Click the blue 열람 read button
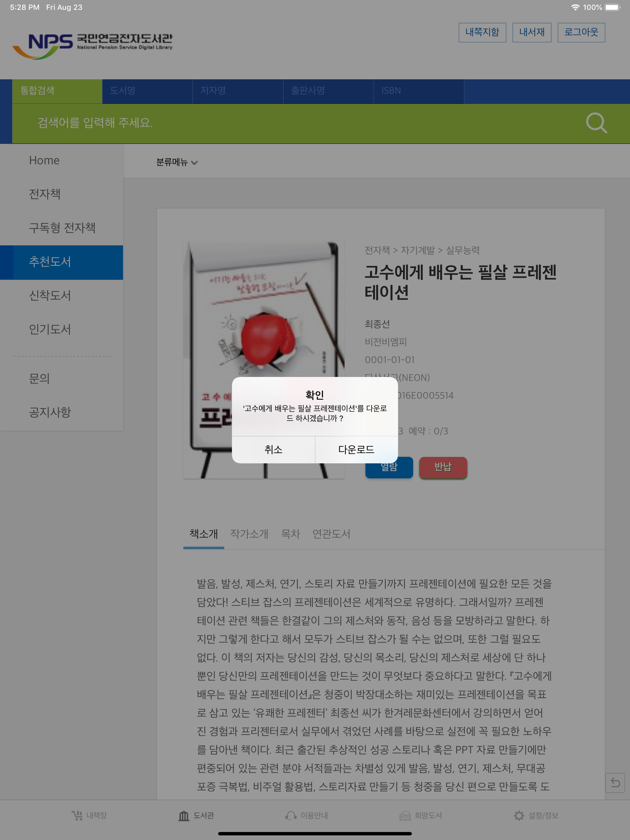The height and width of the screenshot is (840, 630). [389, 467]
